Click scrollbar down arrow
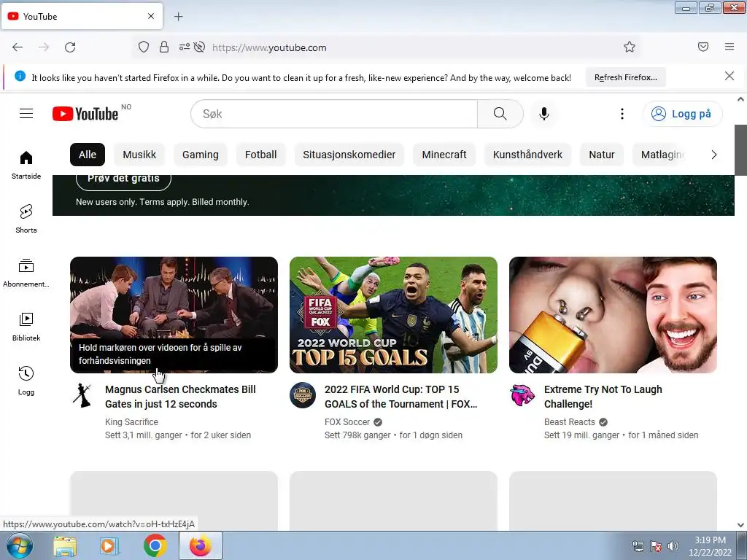Image resolution: width=747 pixels, height=560 pixels. (740, 525)
